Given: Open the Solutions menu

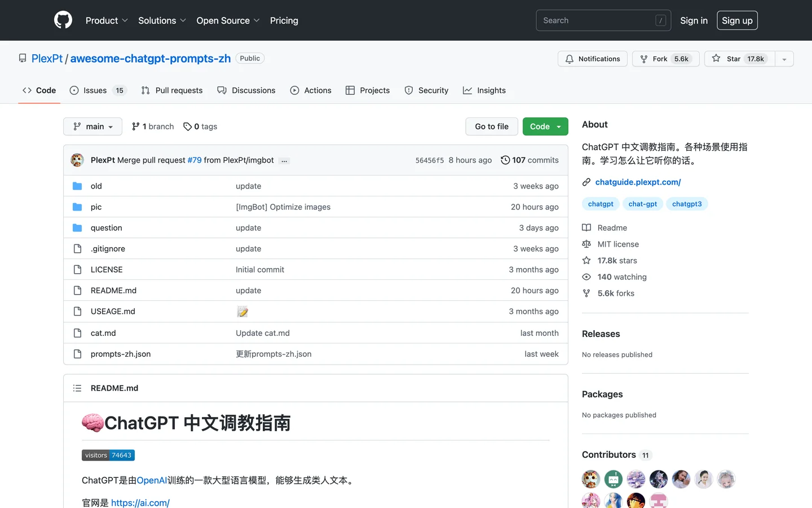Looking at the screenshot, I should click(x=162, y=20).
